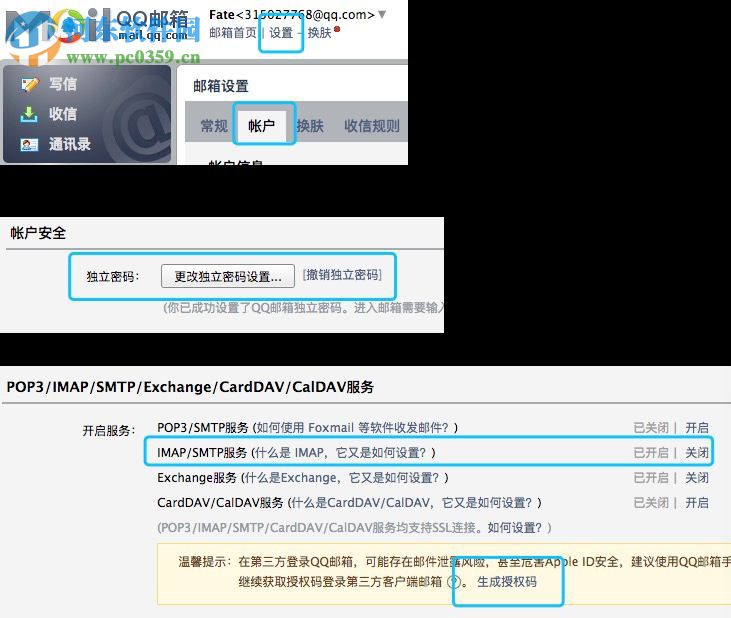This screenshot has width=731, height=618.
Task: Click the 撤销独立密码 link
Action: coord(342,275)
